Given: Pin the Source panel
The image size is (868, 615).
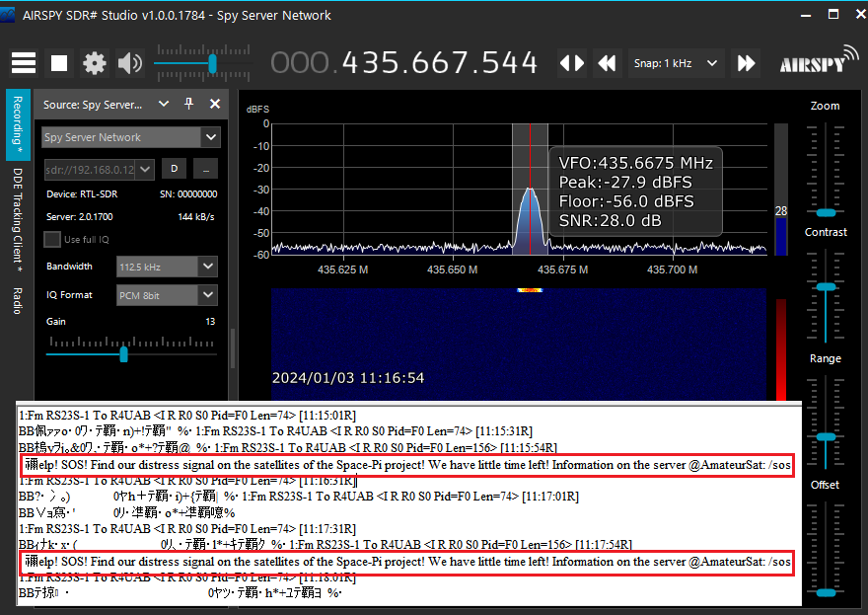Looking at the screenshot, I should (188, 104).
